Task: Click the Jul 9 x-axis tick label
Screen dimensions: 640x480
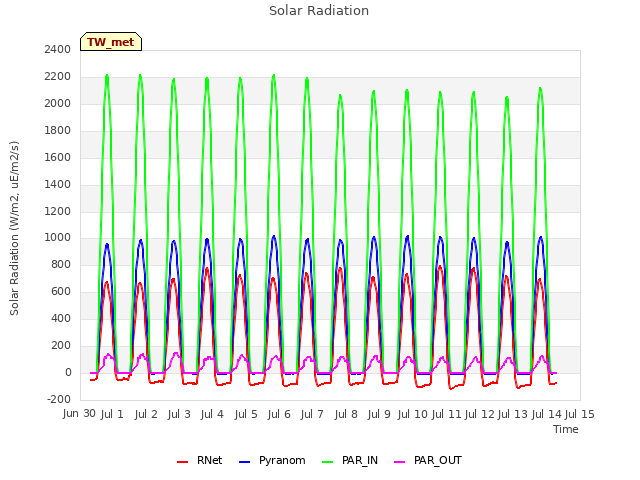Action: pos(379,414)
